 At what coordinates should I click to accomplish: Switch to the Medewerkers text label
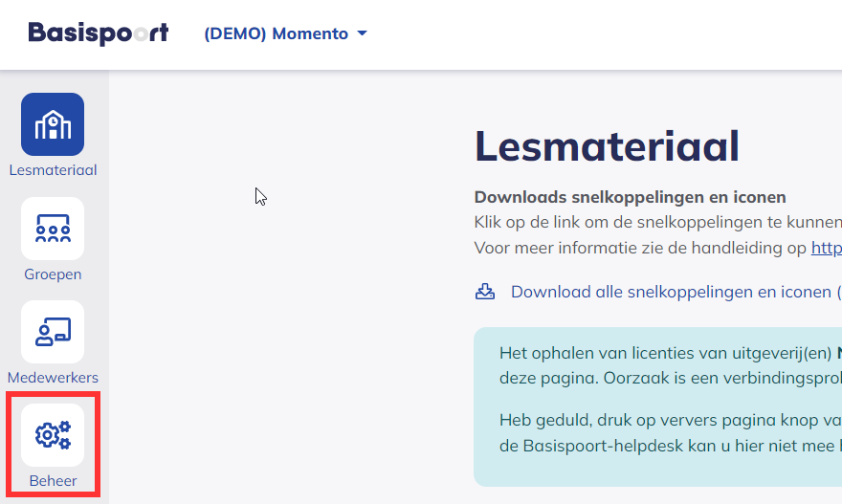(x=53, y=378)
